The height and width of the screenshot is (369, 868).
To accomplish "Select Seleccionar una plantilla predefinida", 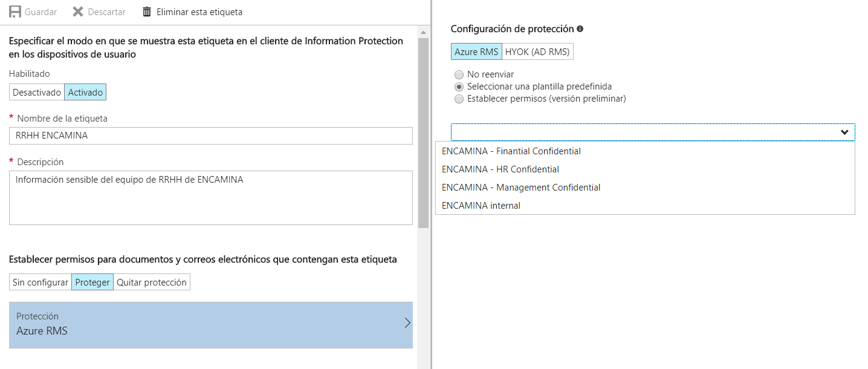I will 459,87.
